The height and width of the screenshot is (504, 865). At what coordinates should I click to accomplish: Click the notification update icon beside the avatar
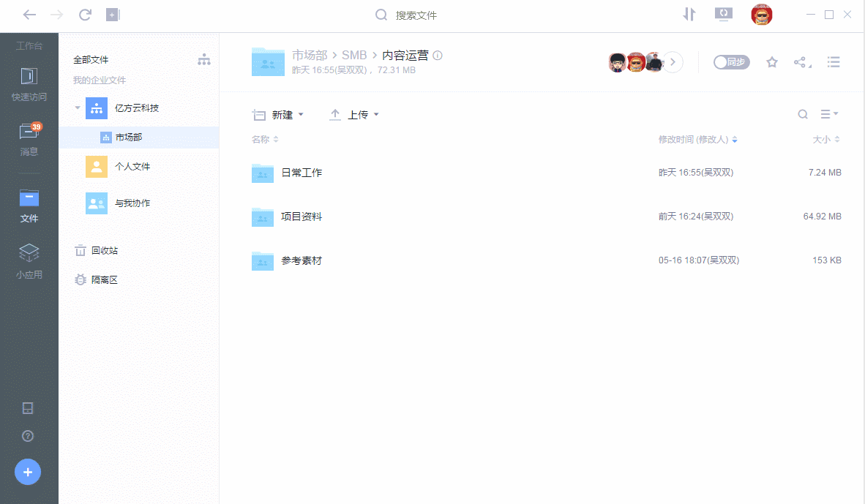(x=724, y=14)
